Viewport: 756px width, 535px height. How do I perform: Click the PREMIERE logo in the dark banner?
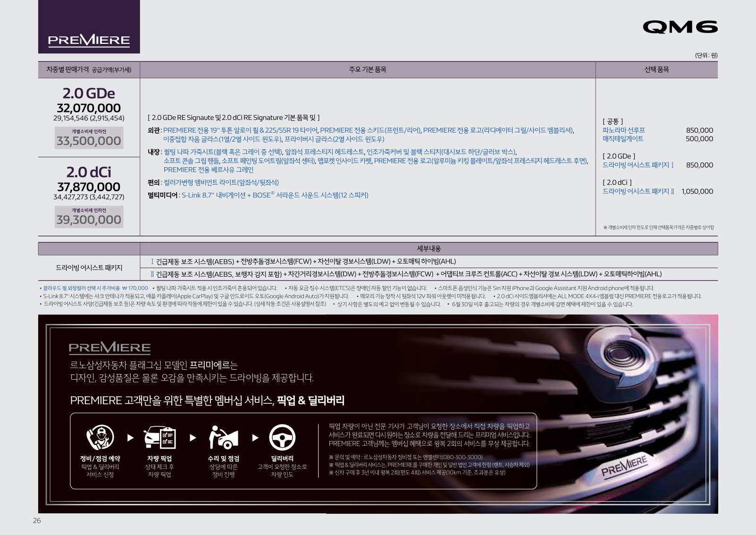coord(109,348)
